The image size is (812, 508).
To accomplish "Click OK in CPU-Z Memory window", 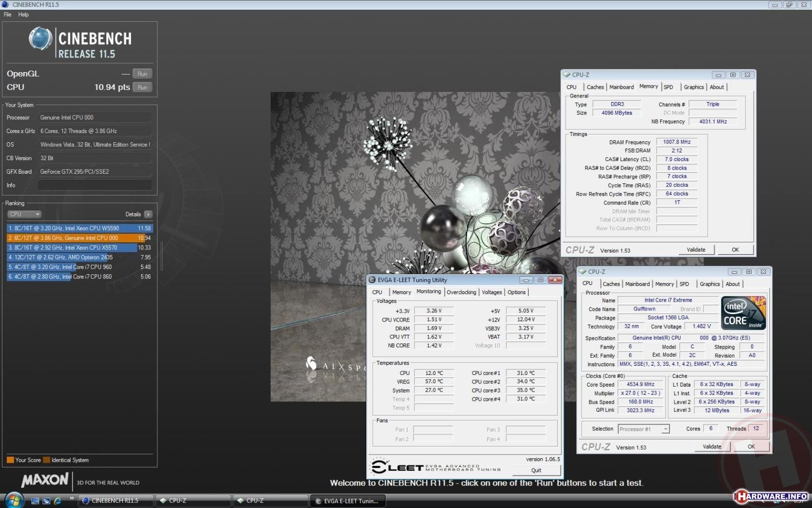I will 735,250.
